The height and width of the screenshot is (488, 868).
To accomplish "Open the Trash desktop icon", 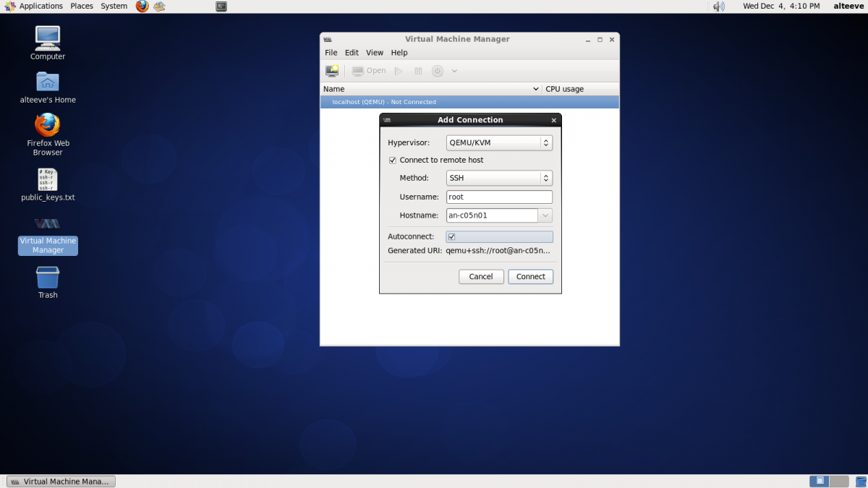I will tap(48, 278).
